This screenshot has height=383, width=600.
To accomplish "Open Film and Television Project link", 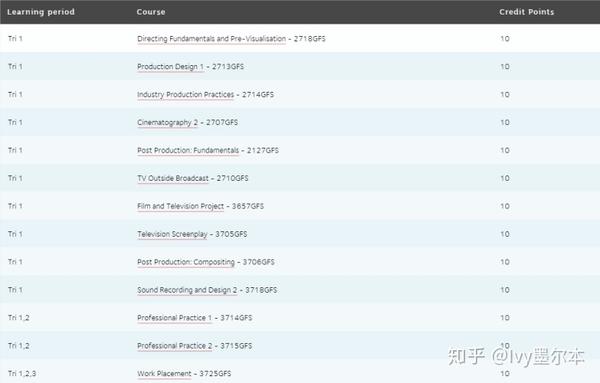I will click(x=180, y=206).
